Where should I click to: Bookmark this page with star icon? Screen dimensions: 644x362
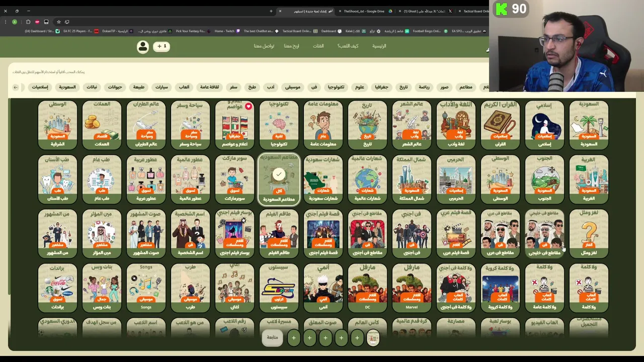pyautogui.click(x=58, y=22)
